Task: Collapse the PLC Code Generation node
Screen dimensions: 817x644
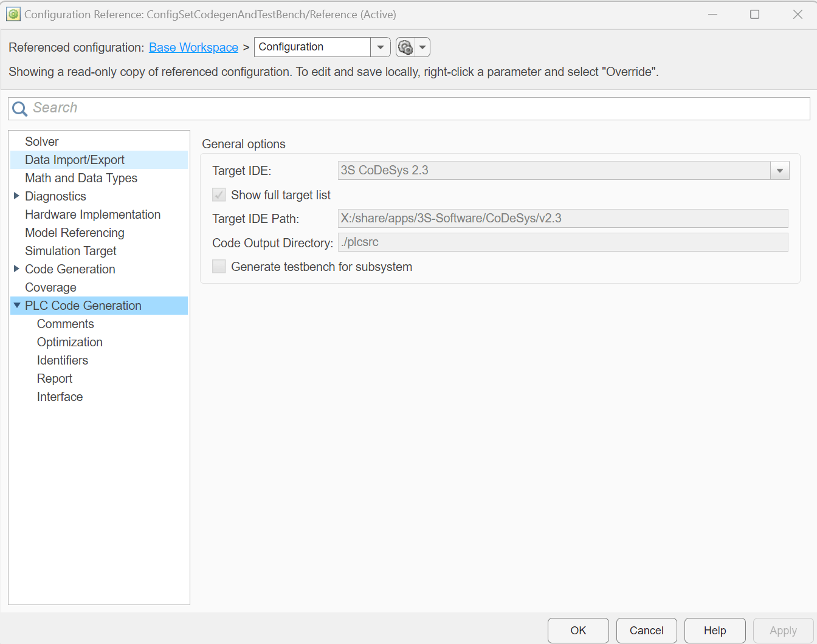Action: 16,306
